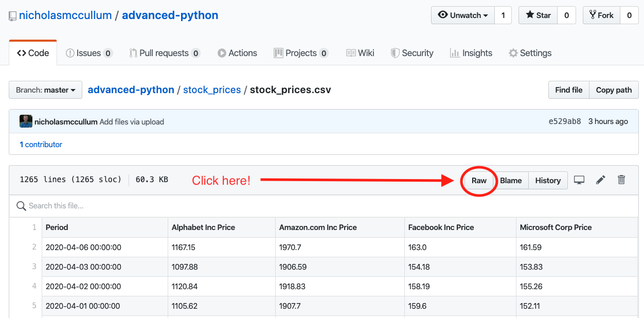
Task: Open the Actions tab
Action: click(237, 53)
